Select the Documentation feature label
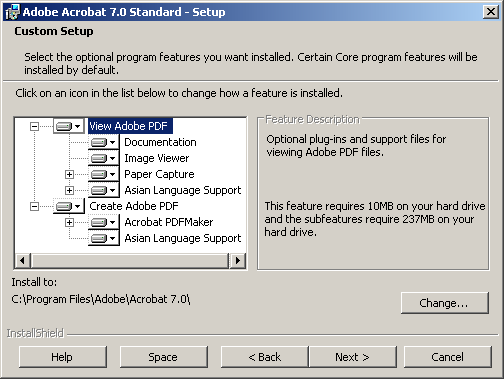Screen dimensions: 504x379 pos(160,142)
